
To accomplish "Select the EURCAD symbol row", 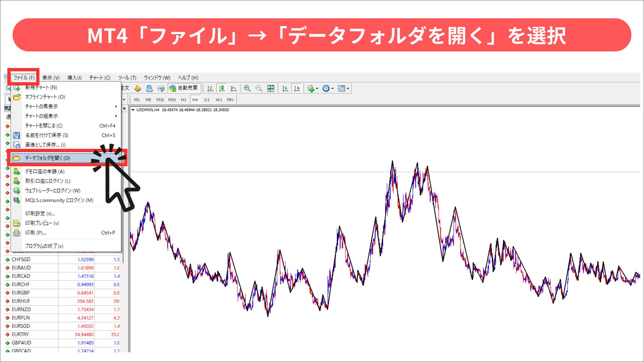I will 62,276.
